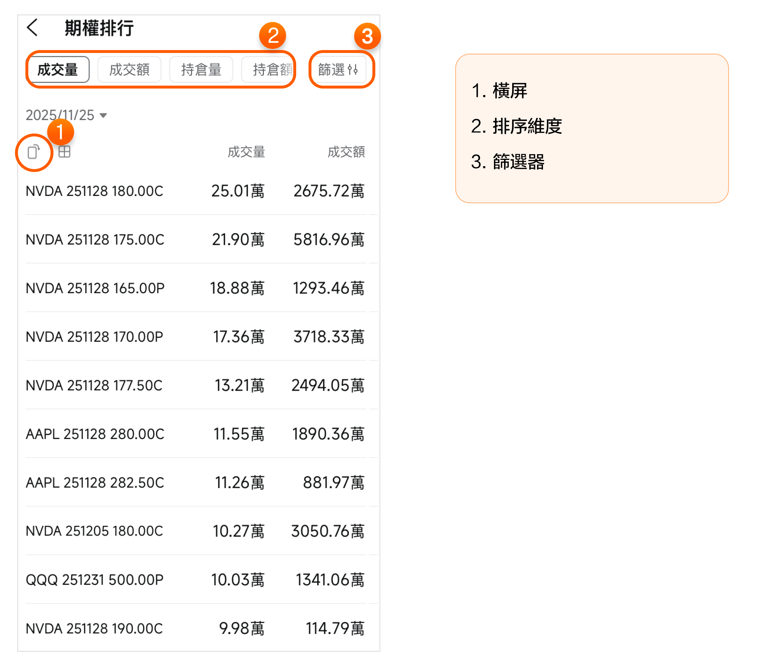Open NVDA 251128 180.00C option row
Screen dimensions: 784x672
pos(95,191)
